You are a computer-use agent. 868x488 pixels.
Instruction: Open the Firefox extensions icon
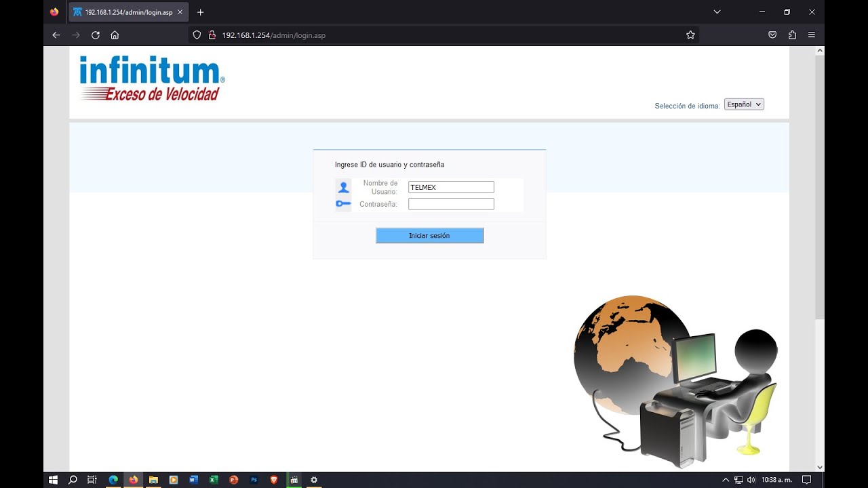coord(792,35)
